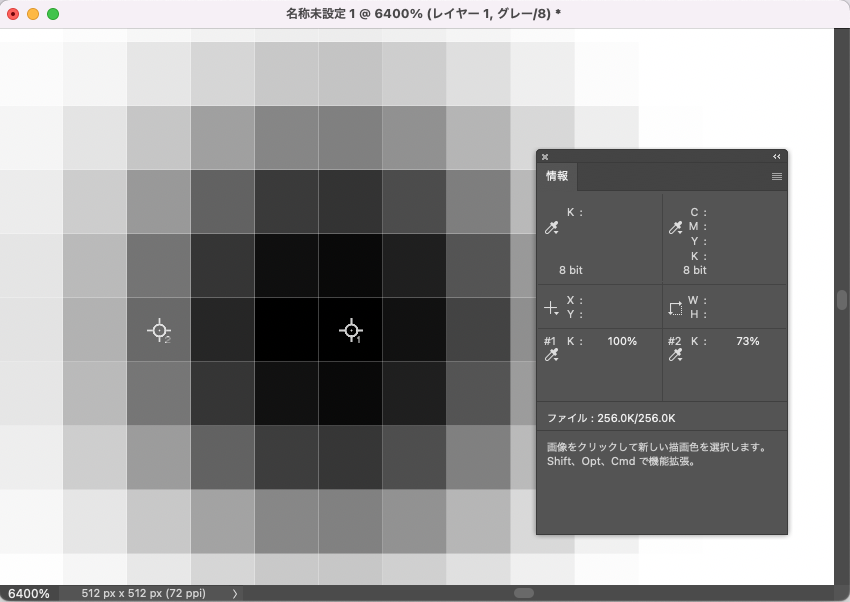This screenshot has width=850, height=602.
Task: Click the vertical scrollbar on the right
Action: tap(840, 300)
